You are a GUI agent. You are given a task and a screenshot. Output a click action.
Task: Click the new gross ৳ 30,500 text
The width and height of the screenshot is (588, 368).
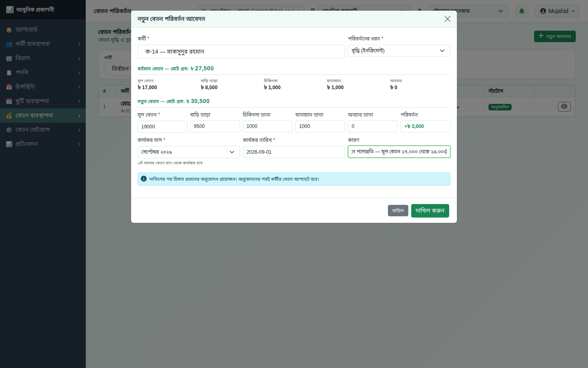(198, 101)
